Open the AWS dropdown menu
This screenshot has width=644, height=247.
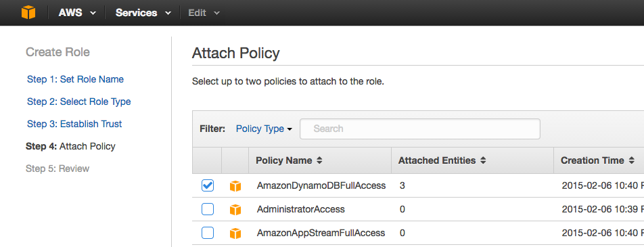pyautogui.click(x=77, y=13)
